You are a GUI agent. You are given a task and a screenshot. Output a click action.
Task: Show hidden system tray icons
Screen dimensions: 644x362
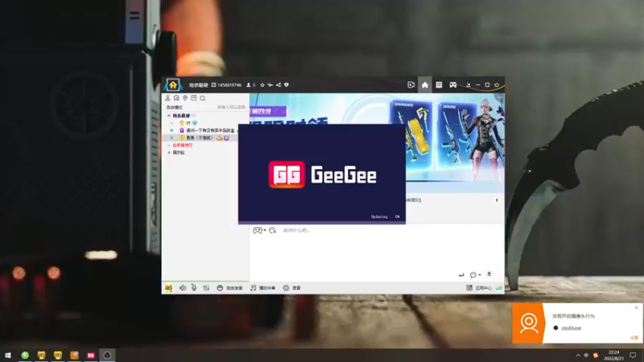coord(578,356)
